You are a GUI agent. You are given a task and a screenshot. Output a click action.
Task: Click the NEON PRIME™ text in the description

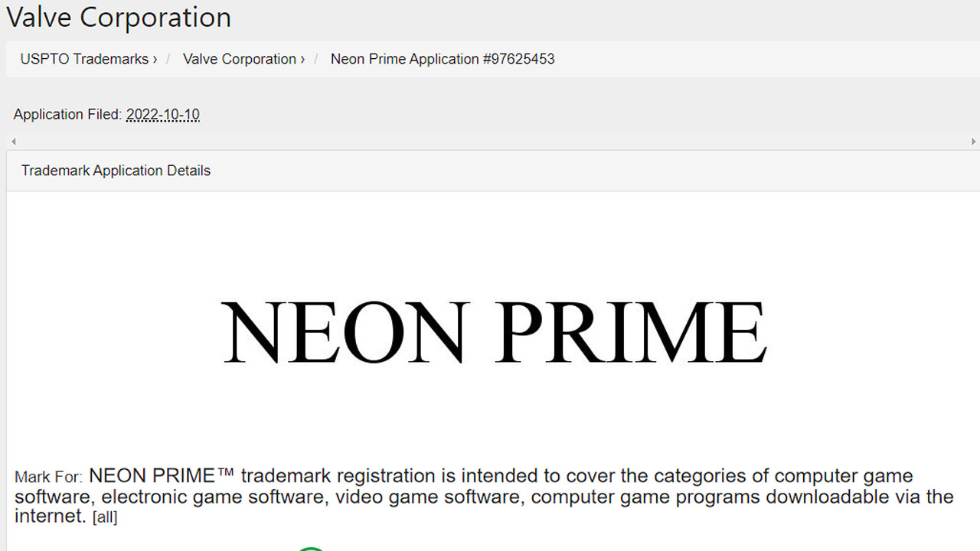pos(159,475)
